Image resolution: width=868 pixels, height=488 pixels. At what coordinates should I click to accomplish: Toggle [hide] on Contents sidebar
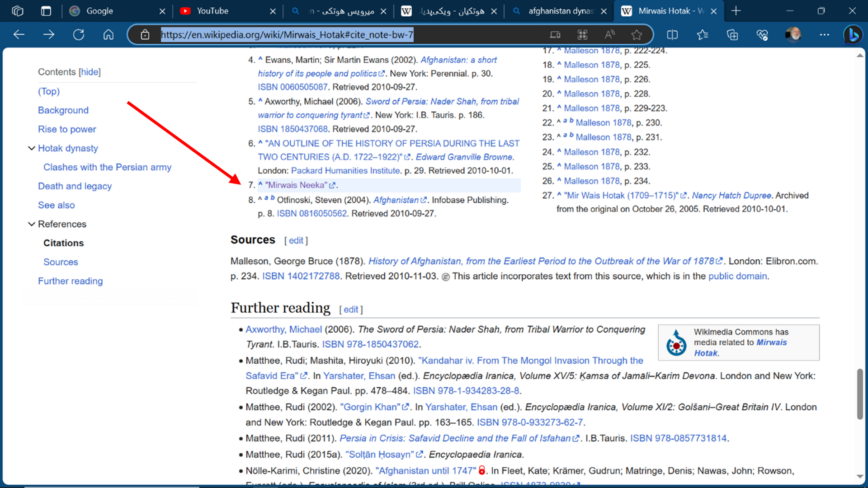90,72
